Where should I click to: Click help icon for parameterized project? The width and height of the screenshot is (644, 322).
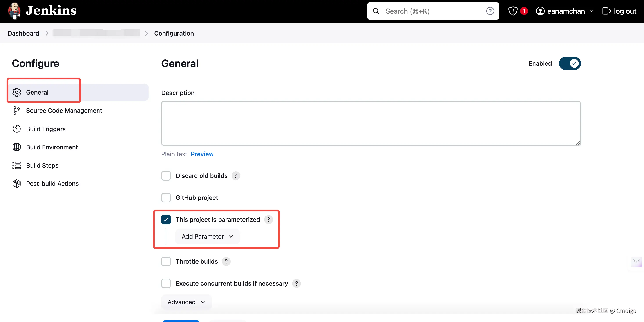(x=268, y=219)
